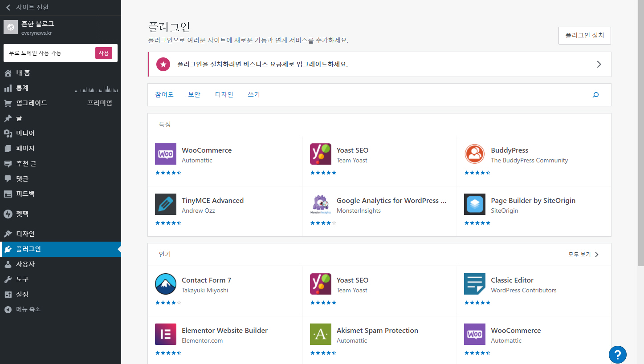The image size is (644, 364).
Task: Click the 도구 wrench icon
Action: click(x=8, y=279)
